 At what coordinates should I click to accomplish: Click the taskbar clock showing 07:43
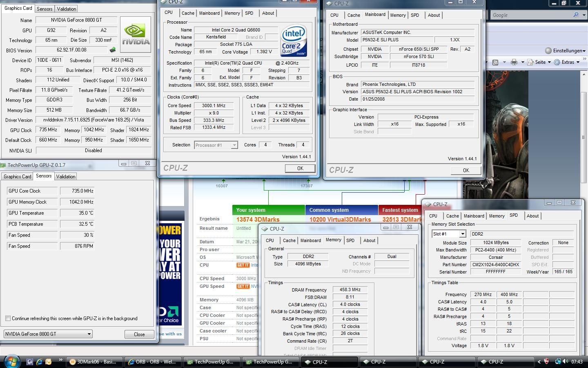(x=577, y=362)
